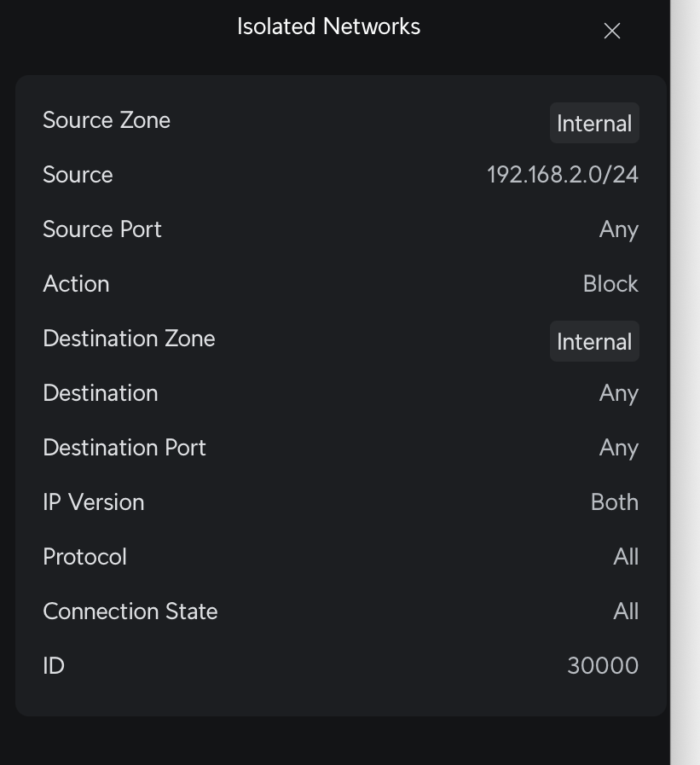
Task: Click the Block action value
Action: [x=610, y=284]
